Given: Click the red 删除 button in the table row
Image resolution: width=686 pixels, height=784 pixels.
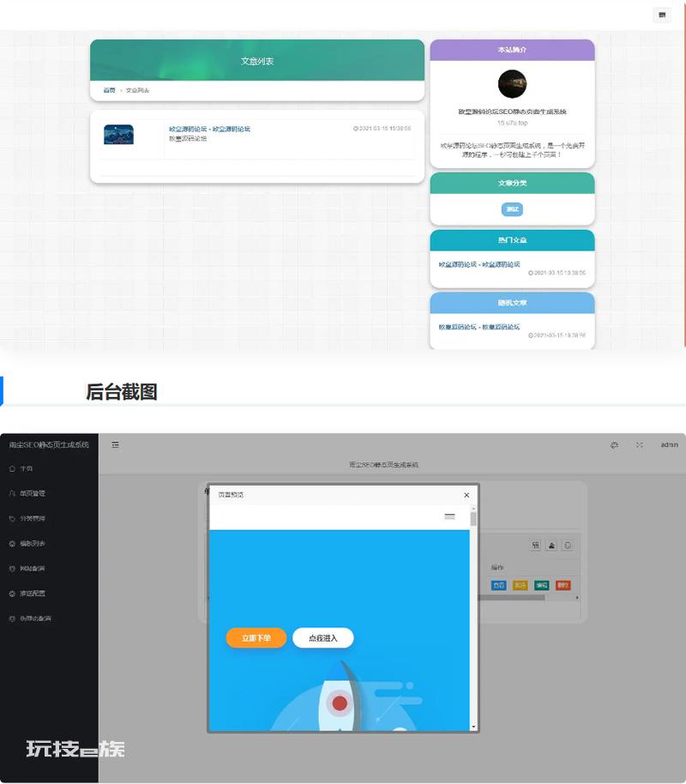Looking at the screenshot, I should tap(563, 585).
